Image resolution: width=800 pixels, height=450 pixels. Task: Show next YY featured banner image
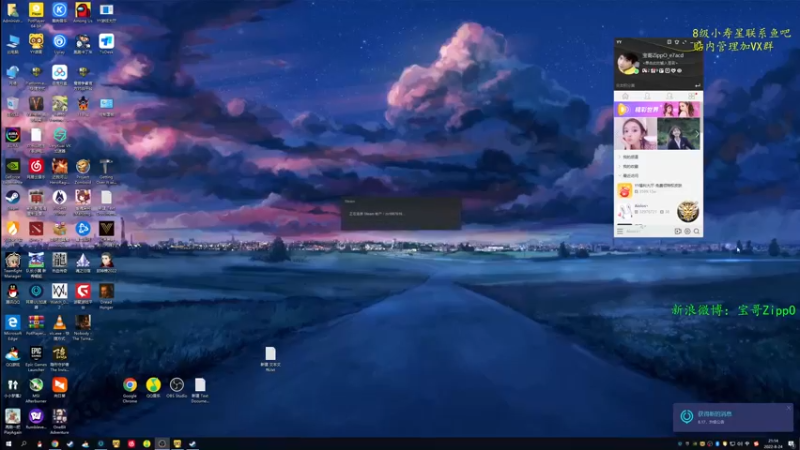pyautogui.click(x=697, y=134)
